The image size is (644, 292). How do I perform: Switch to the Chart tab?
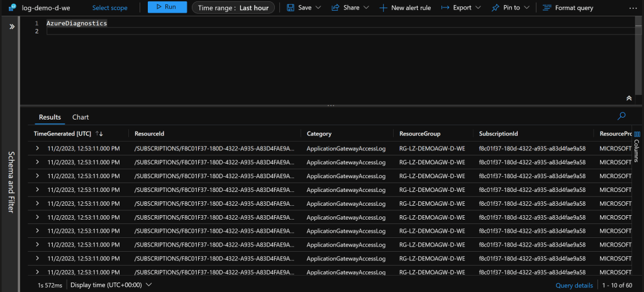80,117
